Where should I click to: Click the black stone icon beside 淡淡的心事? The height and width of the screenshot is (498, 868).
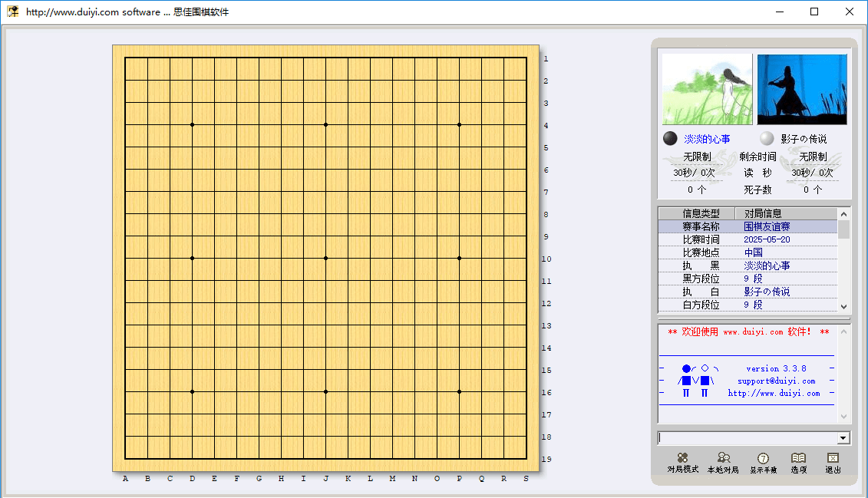point(669,138)
